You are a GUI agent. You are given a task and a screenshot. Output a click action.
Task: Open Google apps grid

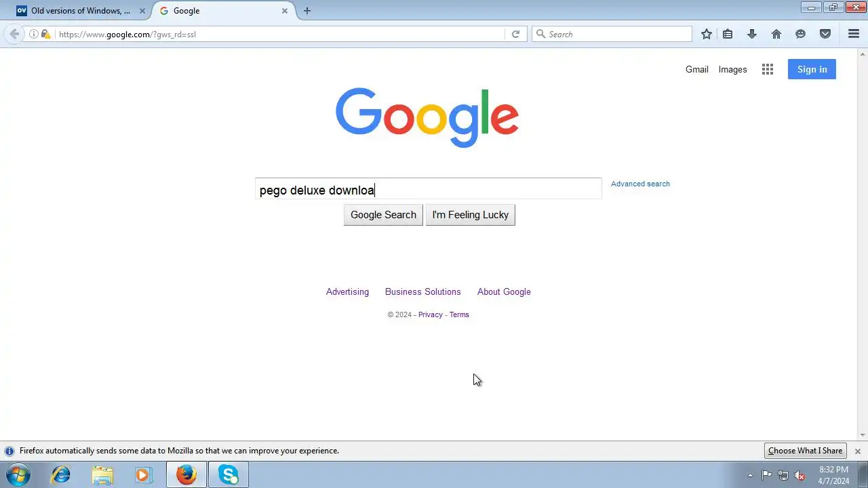click(x=768, y=69)
